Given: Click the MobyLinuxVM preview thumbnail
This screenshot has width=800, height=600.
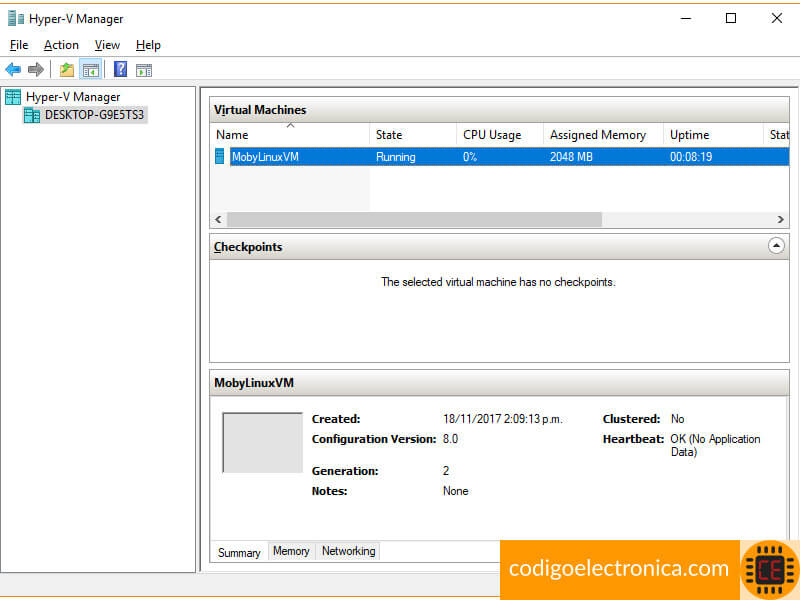Looking at the screenshot, I should click(x=262, y=442).
